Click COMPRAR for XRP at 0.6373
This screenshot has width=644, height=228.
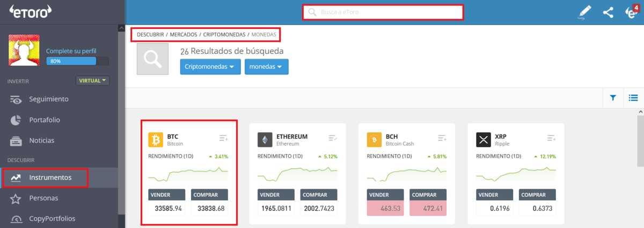point(538,202)
